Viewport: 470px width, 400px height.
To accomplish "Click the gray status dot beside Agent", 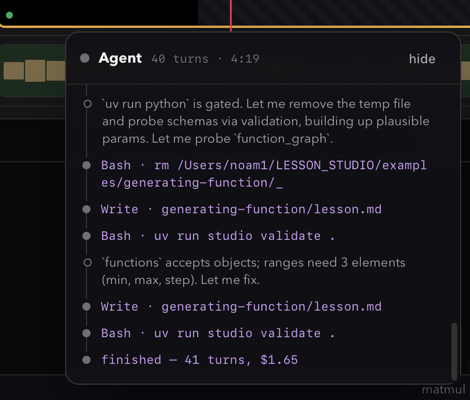I will (x=85, y=58).
